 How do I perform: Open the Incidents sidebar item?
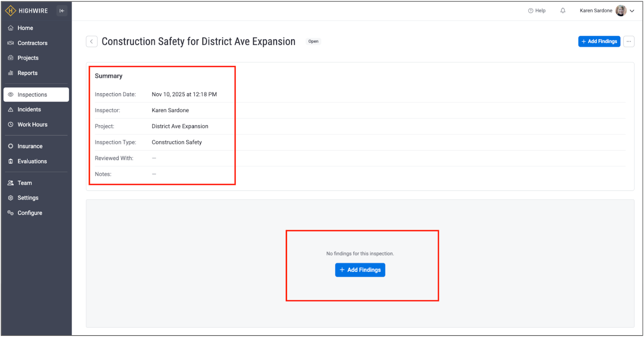tap(29, 110)
